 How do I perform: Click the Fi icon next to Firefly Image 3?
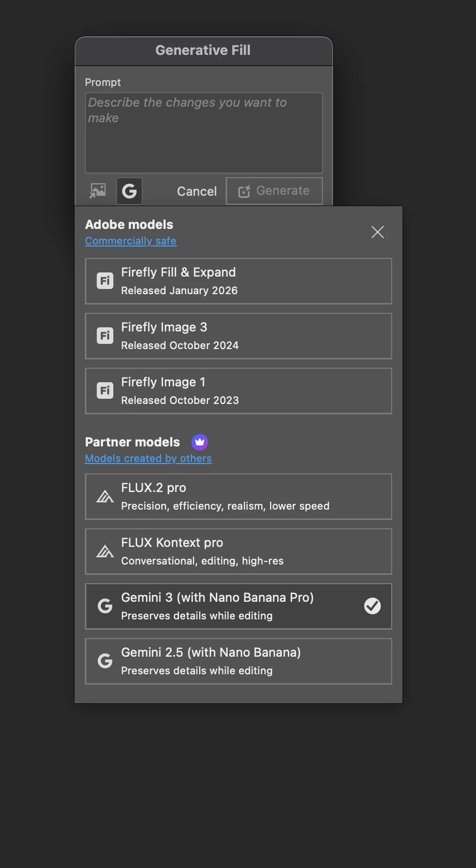pos(105,336)
